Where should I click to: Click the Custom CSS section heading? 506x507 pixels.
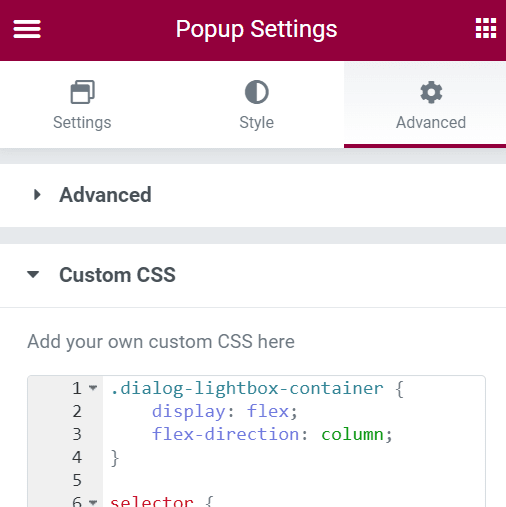[117, 275]
